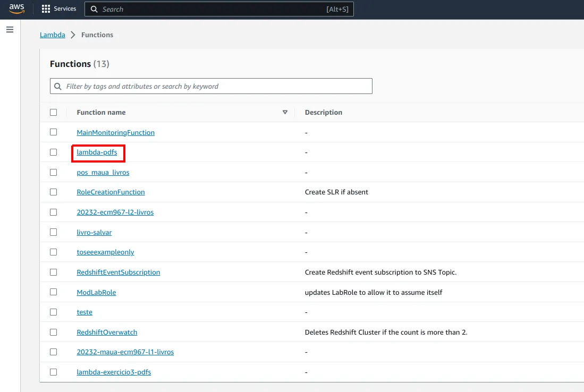The height and width of the screenshot is (392, 584).
Task: Open 20232-maua-ecm967-l1-livros function
Action: pos(125,352)
